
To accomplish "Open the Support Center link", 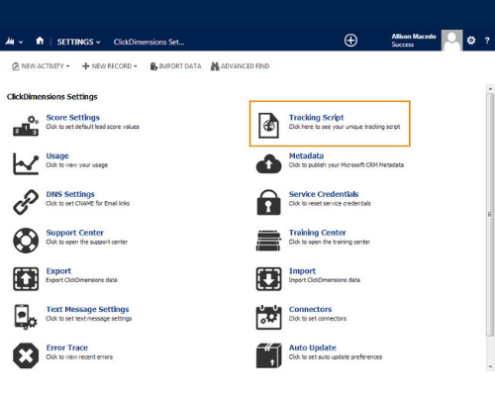I will [75, 233].
